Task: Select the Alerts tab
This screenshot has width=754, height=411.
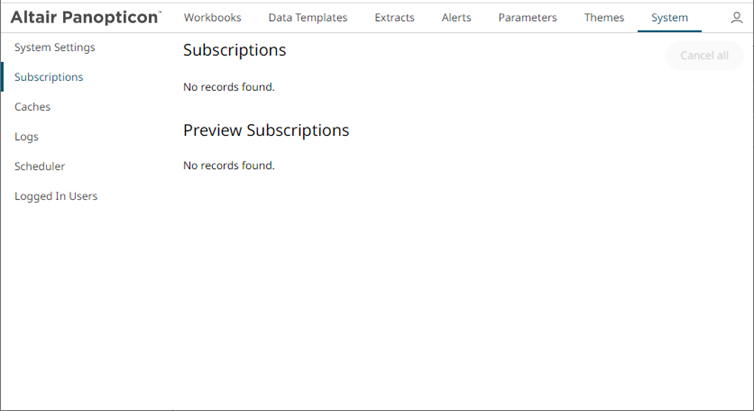Action: coord(456,18)
